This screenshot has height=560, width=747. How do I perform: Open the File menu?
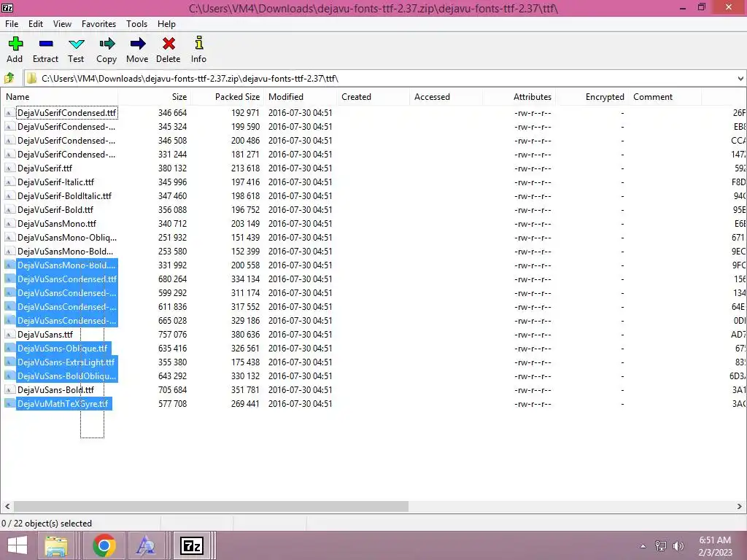tap(12, 24)
